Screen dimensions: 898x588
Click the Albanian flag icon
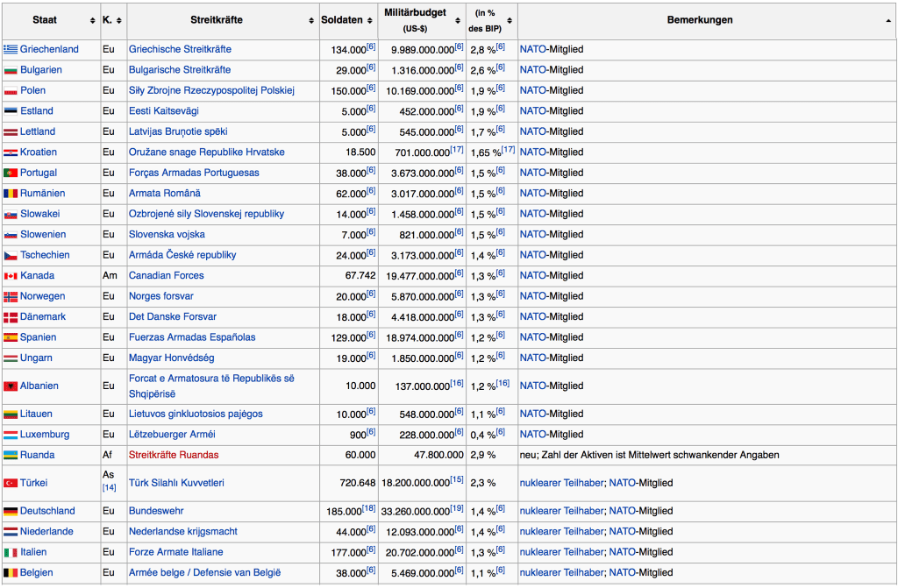pyautogui.click(x=11, y=386)
